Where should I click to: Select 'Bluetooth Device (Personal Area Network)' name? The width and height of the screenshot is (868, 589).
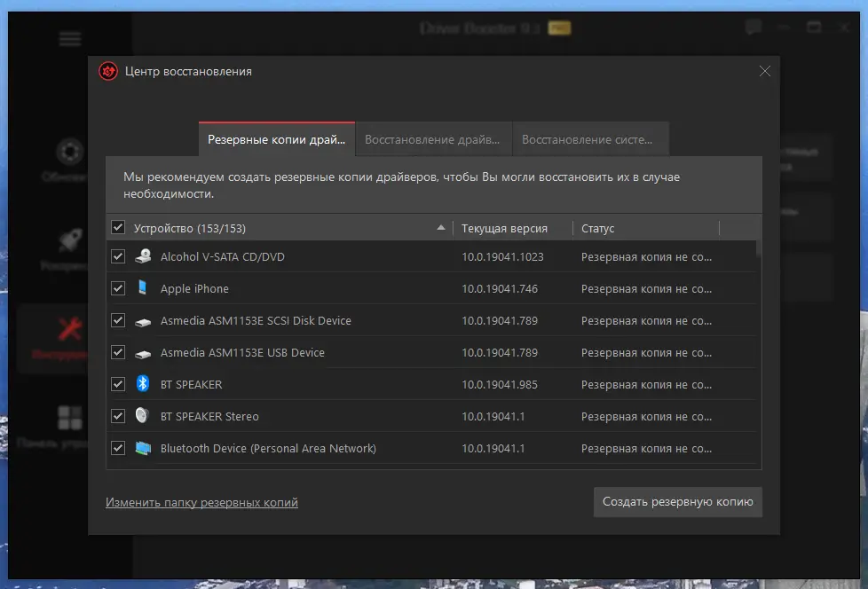pos(268,449)
